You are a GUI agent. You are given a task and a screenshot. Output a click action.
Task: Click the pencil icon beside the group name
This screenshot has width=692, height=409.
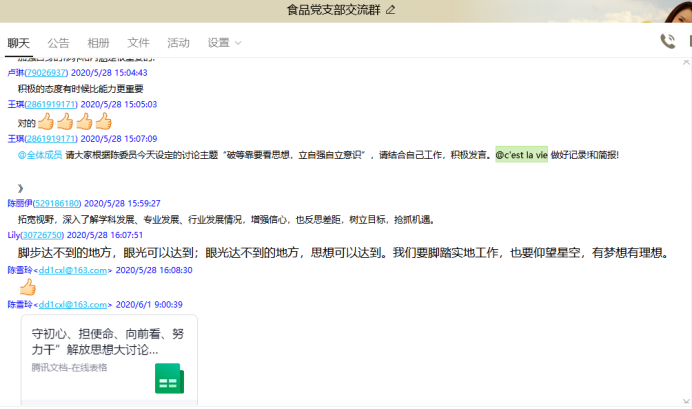point(391,10)
